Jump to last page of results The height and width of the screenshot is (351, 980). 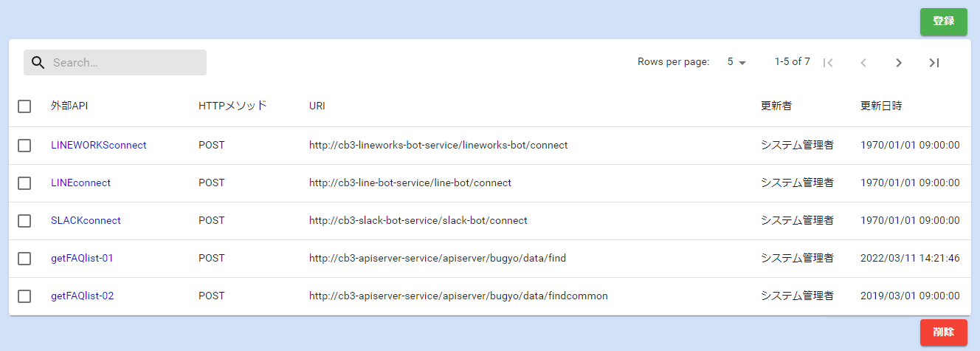(934, 63)
